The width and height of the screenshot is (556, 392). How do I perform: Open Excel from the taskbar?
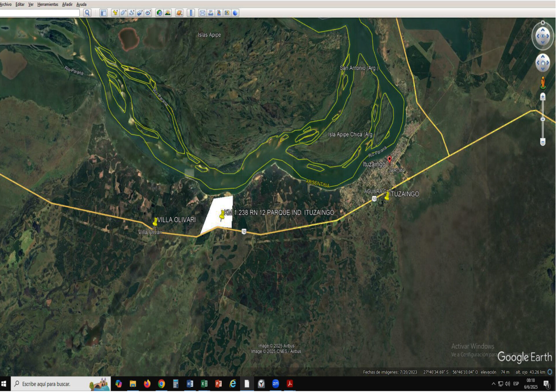[204, 384]
